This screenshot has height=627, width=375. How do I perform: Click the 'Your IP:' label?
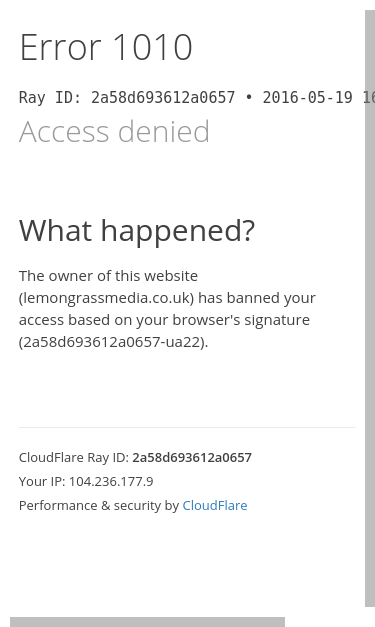pyautogui.click(x=42, y=481)
